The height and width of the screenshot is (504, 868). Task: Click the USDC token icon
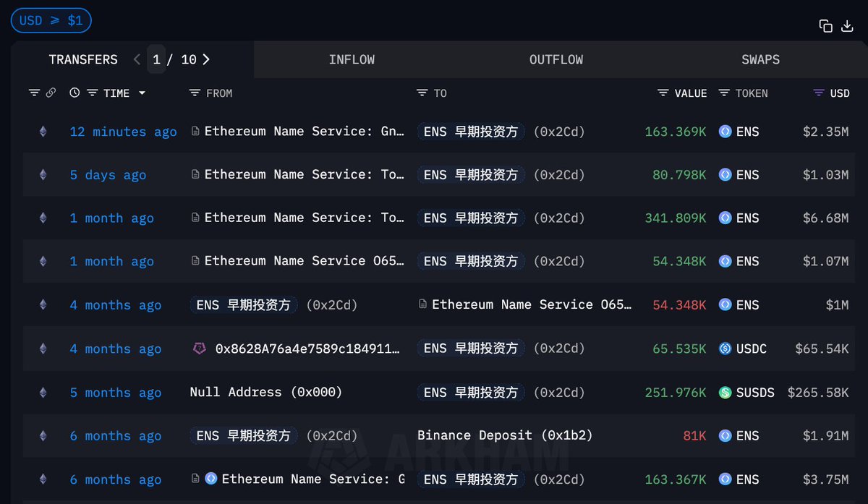click(726, 349)
